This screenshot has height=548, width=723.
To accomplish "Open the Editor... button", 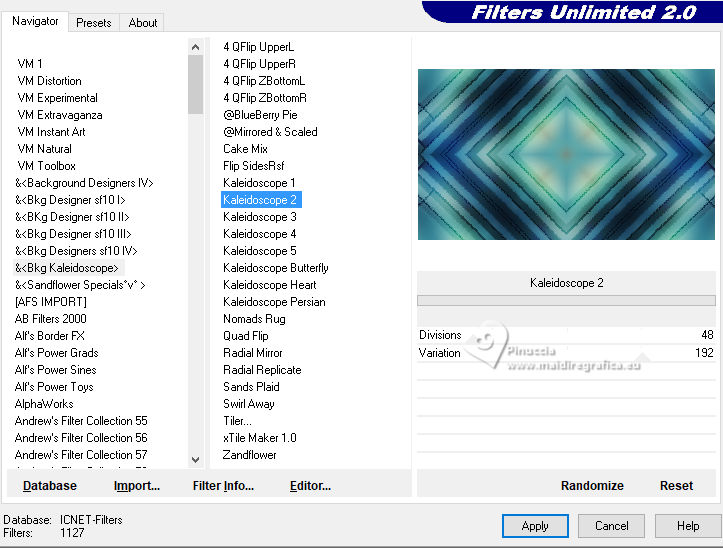I will tap(310, 486).
